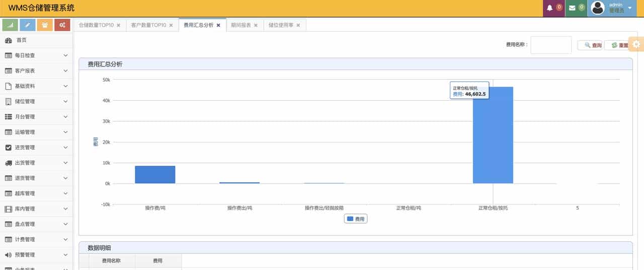
Task: Close the 费用汇总分析 tab
Action: point(218,25)
